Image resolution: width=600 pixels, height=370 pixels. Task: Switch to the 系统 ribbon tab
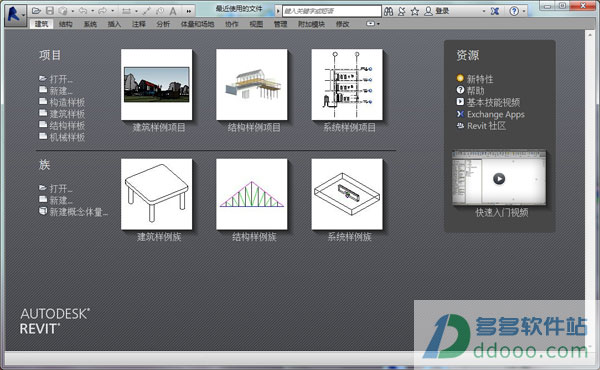point(90,24)
